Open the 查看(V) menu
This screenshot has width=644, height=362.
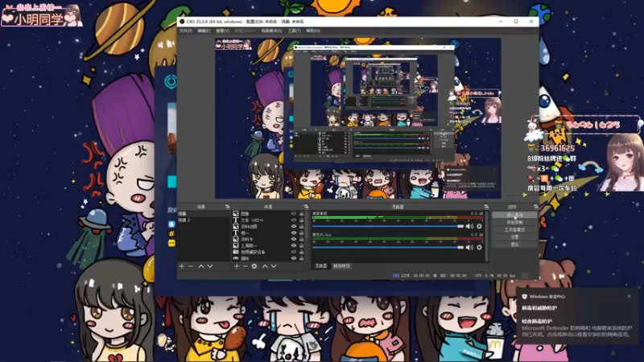click(222, 31)
